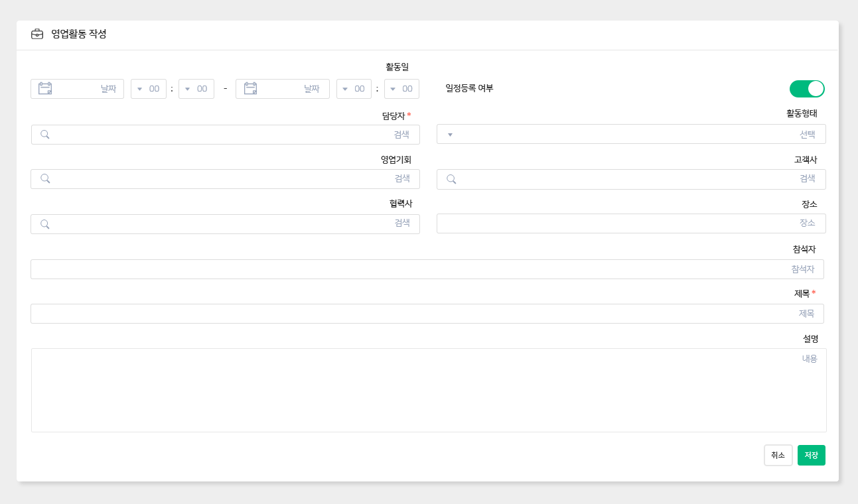Open the start date calendar icon

tap(45, 89)
